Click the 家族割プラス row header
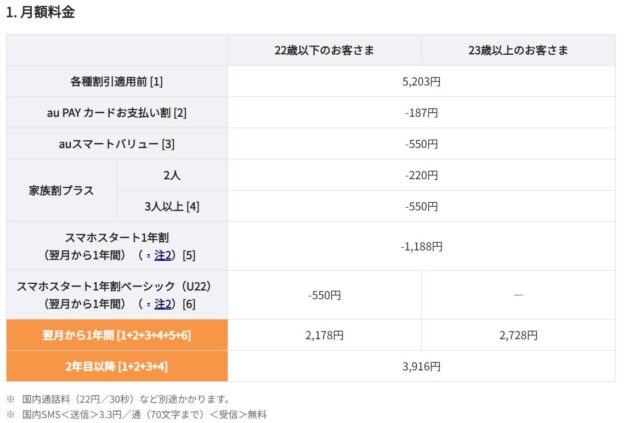This screenshot has height=423, width=624. pyautogui.click(x=62, y=190)
